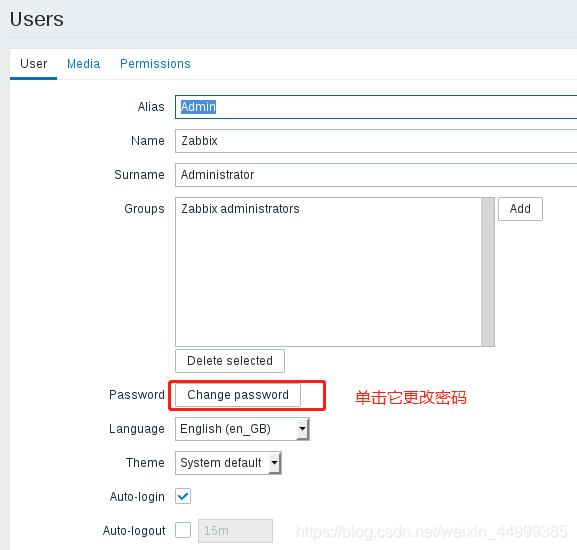Viewport: 577px width, 550px height.
Task: Click the Delete selected button
Action: (x=230, y=361)
